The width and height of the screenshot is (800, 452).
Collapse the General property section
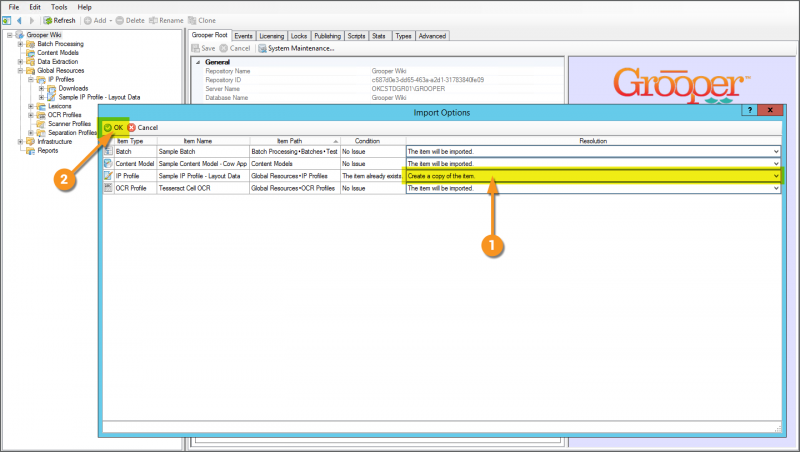coord(198,62)
